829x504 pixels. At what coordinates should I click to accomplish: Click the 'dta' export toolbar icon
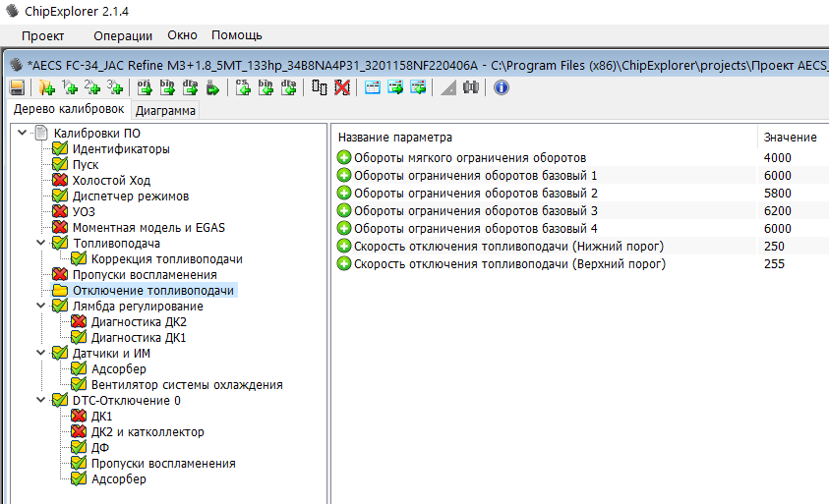(190, 87)
